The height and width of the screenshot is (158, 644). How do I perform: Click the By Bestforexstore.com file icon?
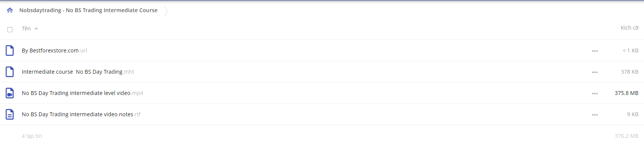[x=10, y=51]
